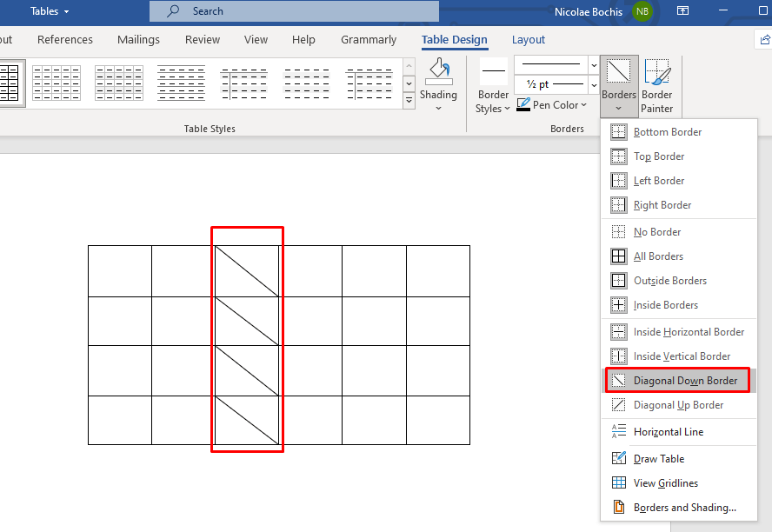
Task: Toggle Diagonal Down Border
Action: point(684,381)
